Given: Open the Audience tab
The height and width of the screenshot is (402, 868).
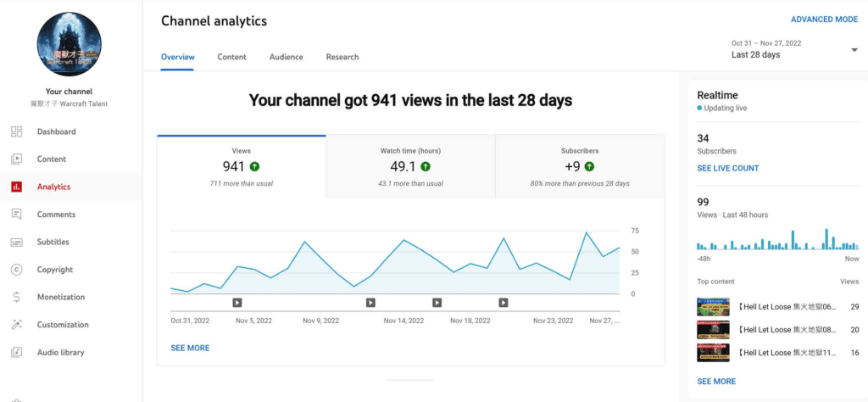Looking at the screenshot, I should point(286,57).
